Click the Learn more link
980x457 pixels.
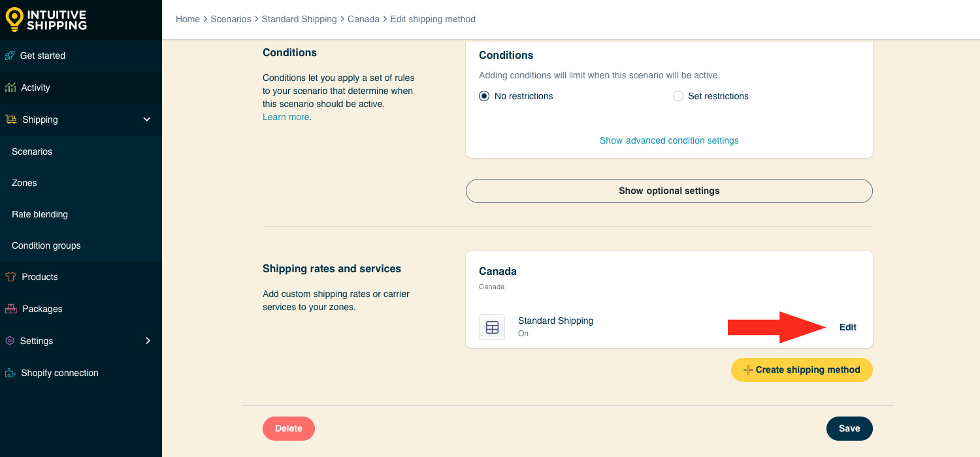point(286,117)
